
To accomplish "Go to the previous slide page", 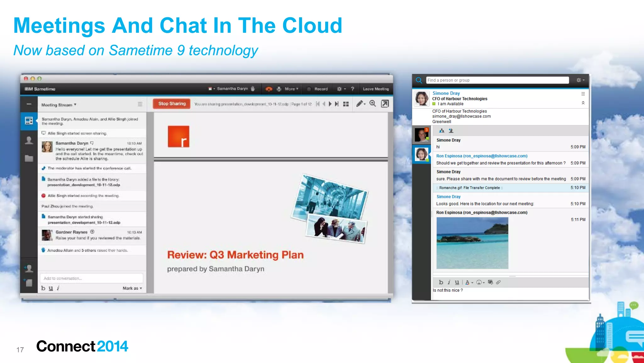I will tap(324, 104).
